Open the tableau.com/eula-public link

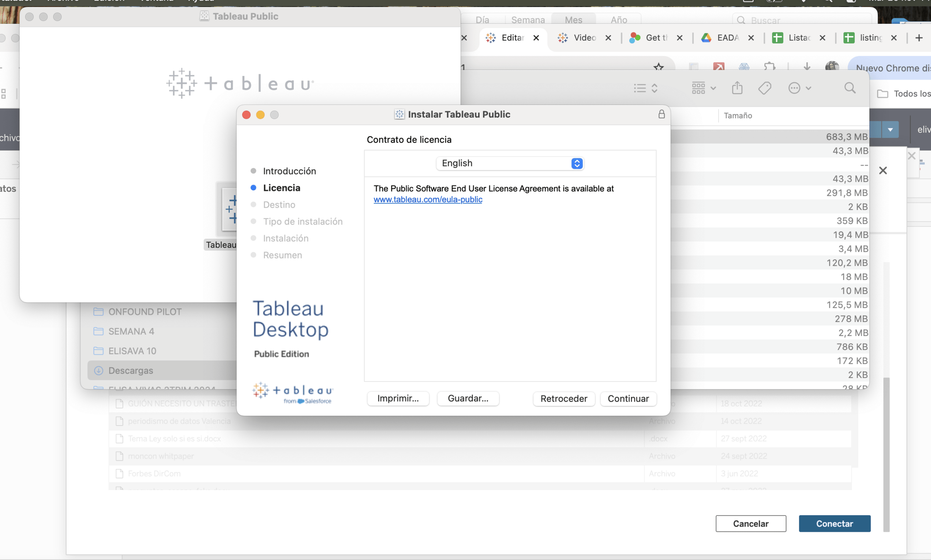pyautogui.click(x=428, y=200)
